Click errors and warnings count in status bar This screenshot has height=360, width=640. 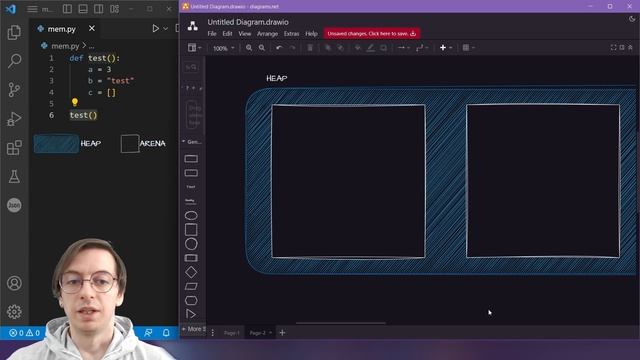point(24,333)
